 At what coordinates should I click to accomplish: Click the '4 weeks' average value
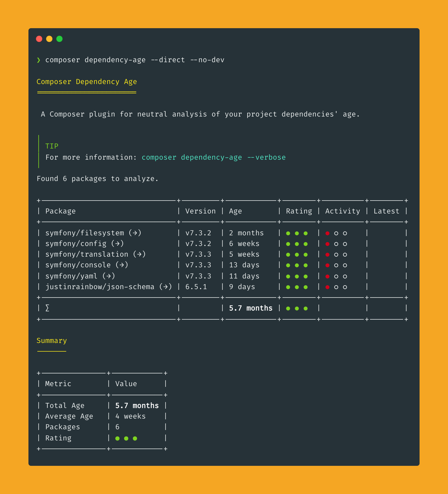130,416
